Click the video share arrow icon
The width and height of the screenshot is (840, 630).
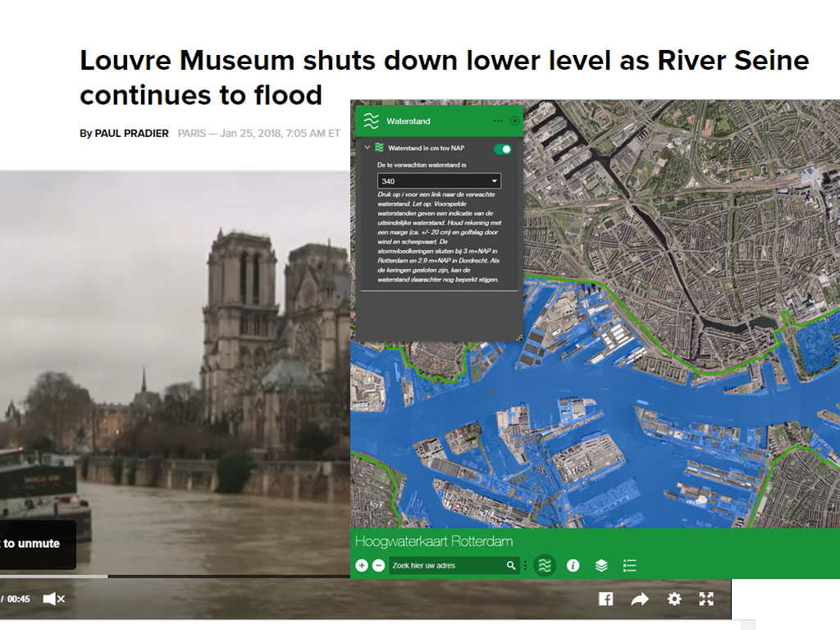[x=640, y=599]
